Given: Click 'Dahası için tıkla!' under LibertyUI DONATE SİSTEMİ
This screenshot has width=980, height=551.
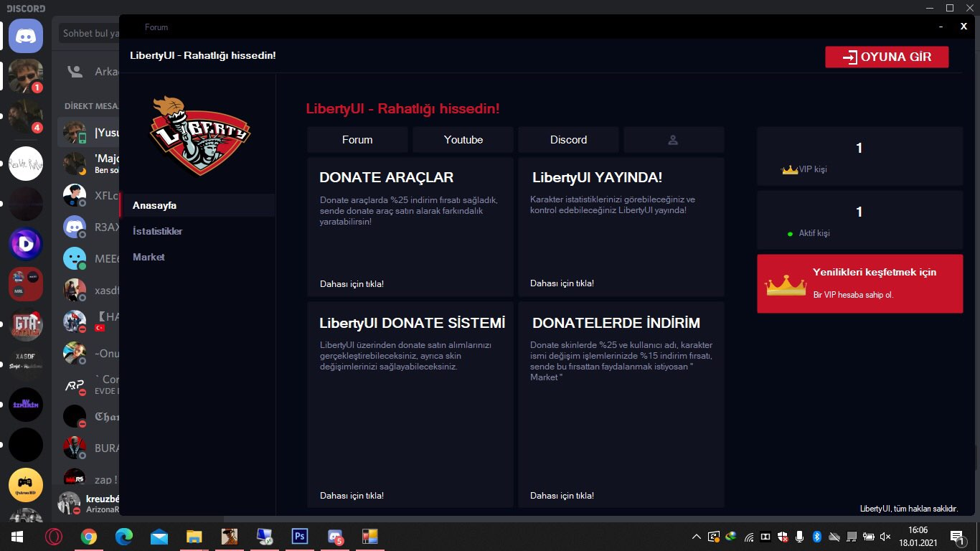Looking at the screenshot, I should pyautogui.click(x=352, y=496).
